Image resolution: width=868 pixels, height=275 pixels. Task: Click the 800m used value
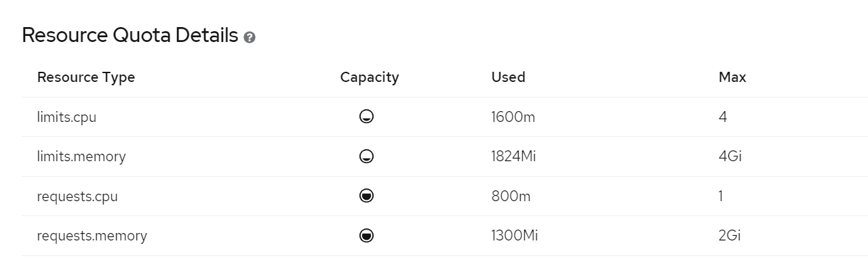click(511, 196)
